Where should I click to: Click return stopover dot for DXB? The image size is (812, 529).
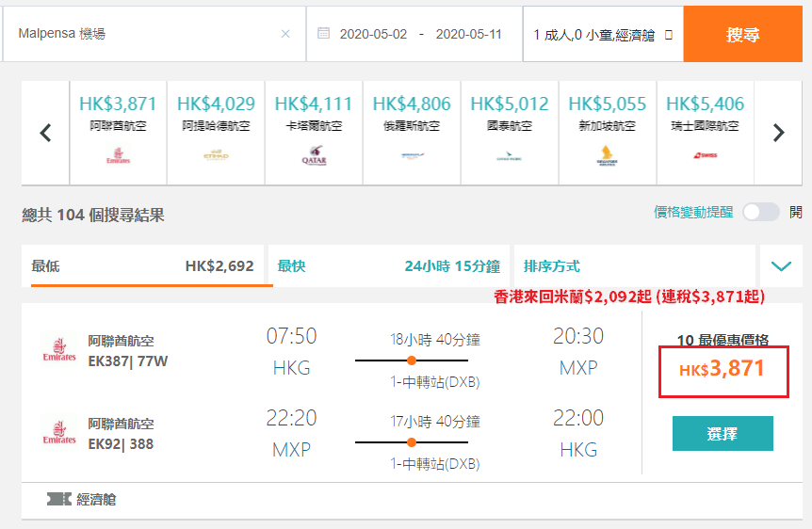tap(412, 442)
